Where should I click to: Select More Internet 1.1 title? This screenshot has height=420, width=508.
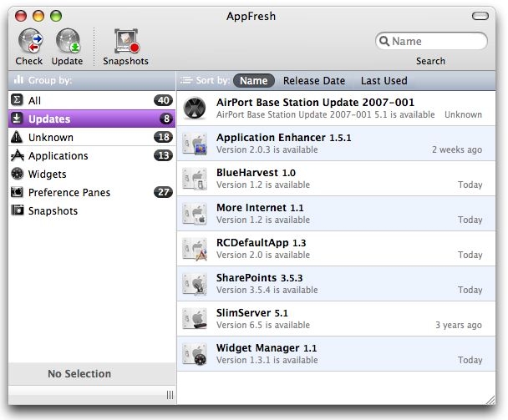point(260,208)
